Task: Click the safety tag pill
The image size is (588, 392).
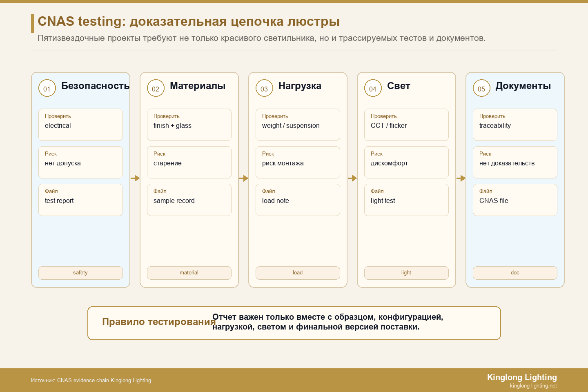Action: (80, 273)
